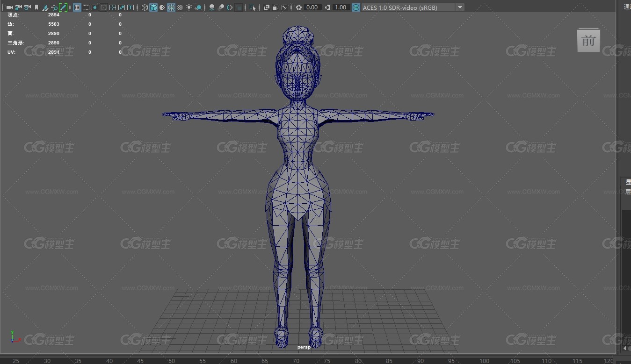Switch to Wireframe display mode
The height and width of the screenshot is (364, 631).
pos(145,7)
